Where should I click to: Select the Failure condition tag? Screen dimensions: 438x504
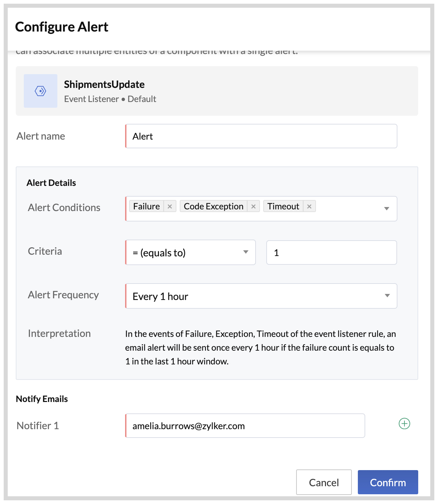[147, 206]
